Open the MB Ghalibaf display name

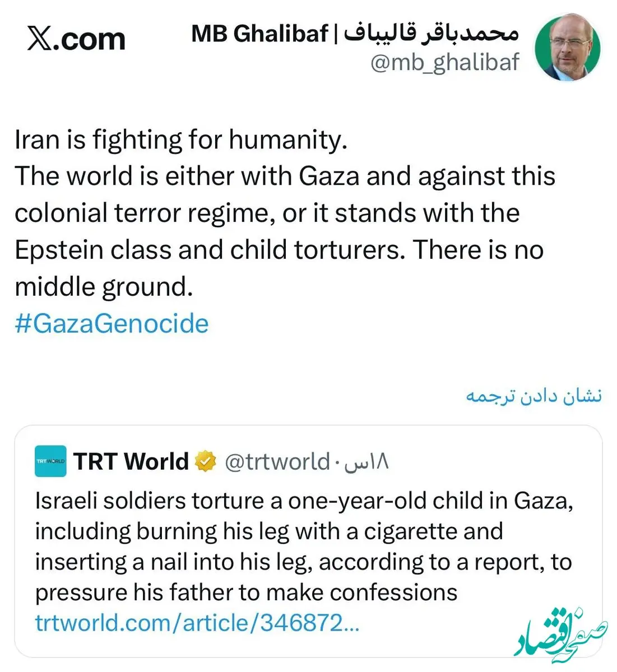click(259, 34)
